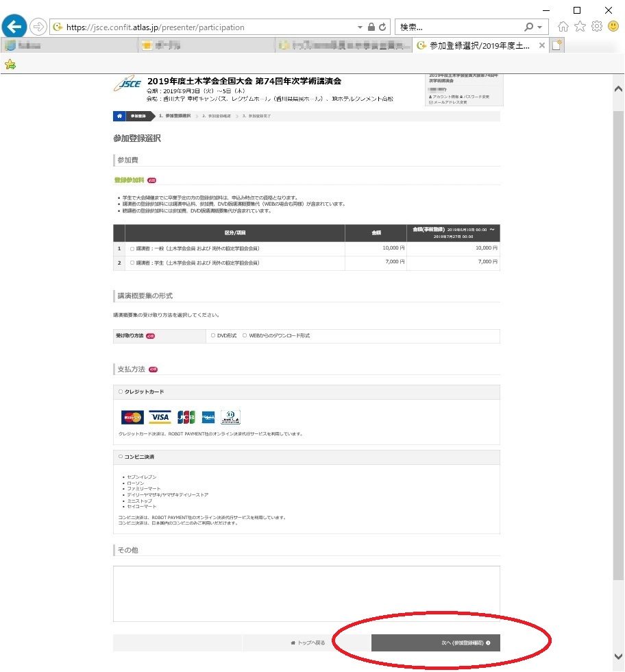Select 講演者：一般 registration fee option

(132, 248)
